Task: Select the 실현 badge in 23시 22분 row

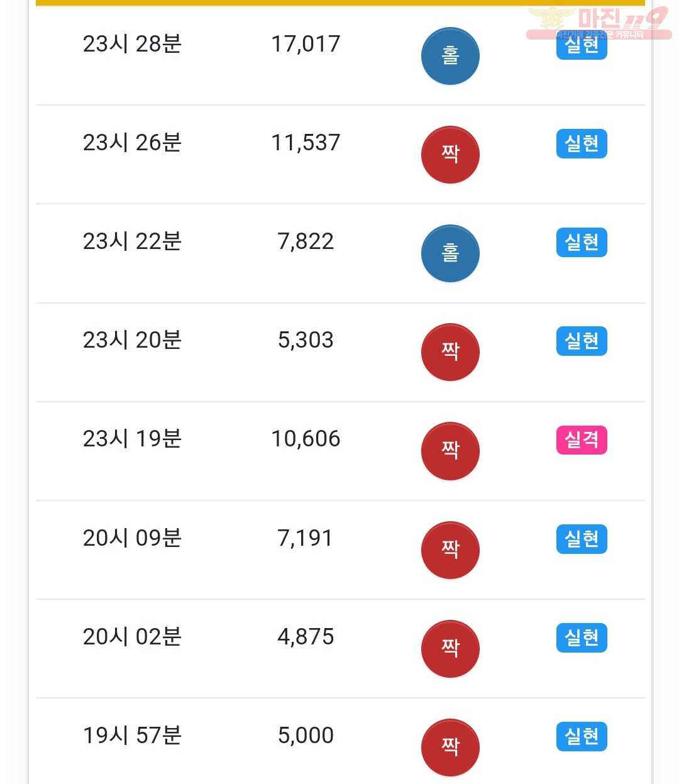Action: point(582,242)
